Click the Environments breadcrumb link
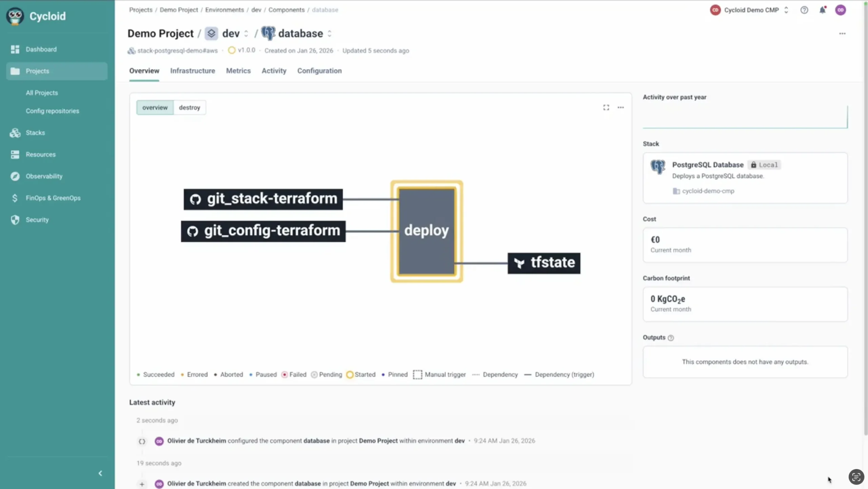 pyautogui.click(x=224, y=10)
